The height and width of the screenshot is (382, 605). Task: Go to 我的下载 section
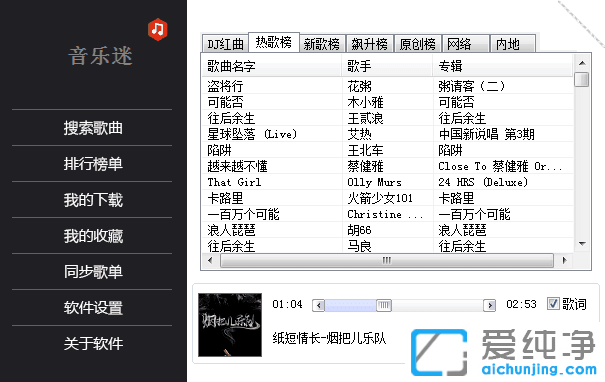click(x=93, y=200)
